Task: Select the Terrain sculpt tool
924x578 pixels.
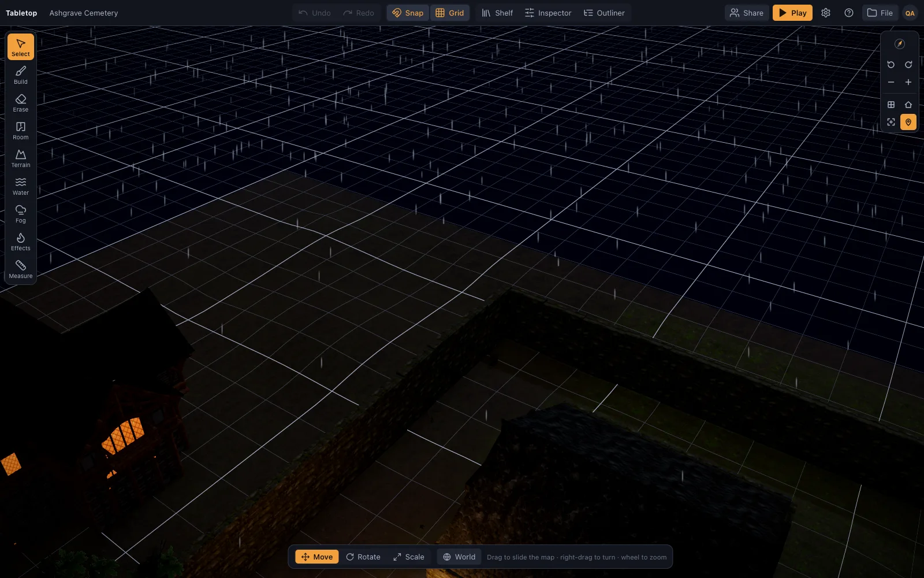Action: tap(21, 158)
